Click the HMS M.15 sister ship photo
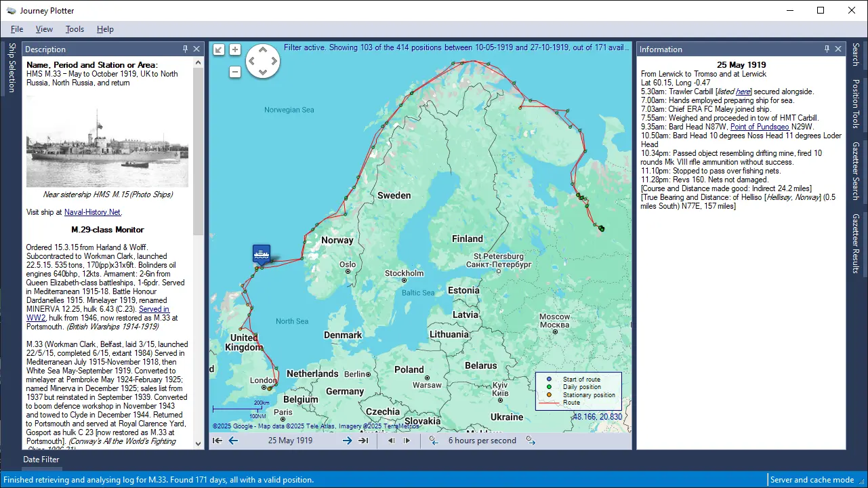868x488 pixels. [x=107, y=142]
